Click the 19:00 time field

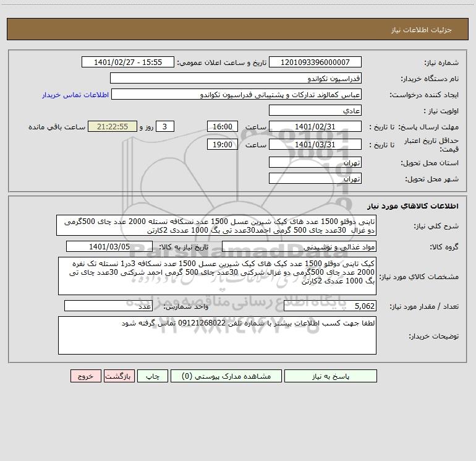point(222,144)
